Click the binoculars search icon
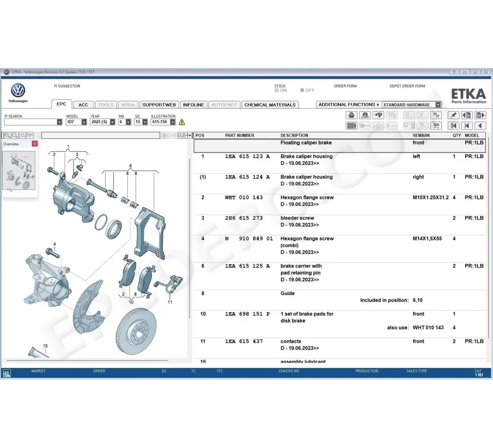 coord(378,116)
